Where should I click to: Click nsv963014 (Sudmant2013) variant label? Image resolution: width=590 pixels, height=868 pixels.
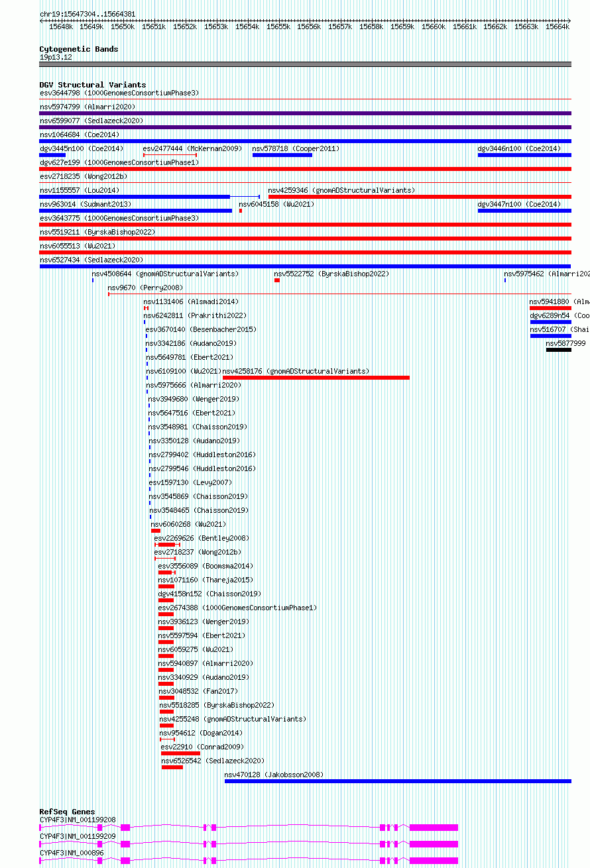point(86,204)
